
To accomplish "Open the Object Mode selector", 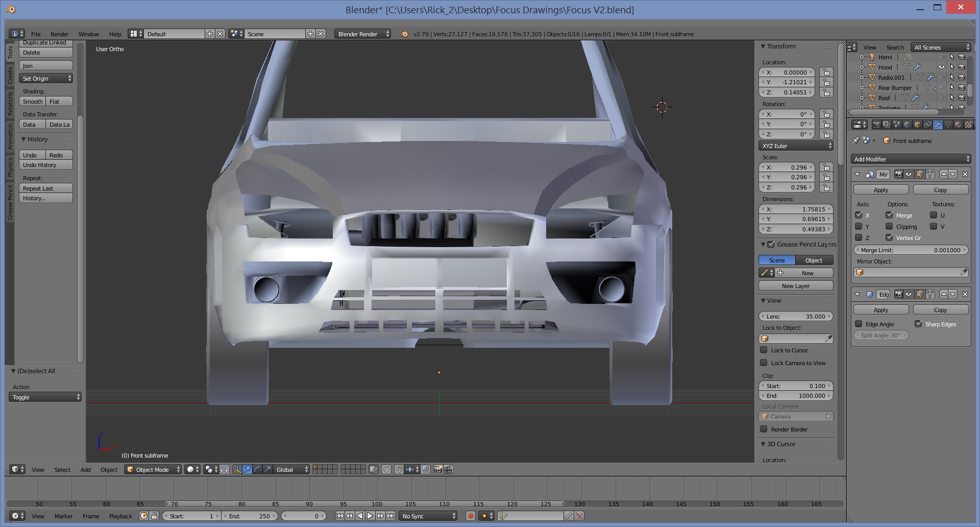I will [153, 470].
